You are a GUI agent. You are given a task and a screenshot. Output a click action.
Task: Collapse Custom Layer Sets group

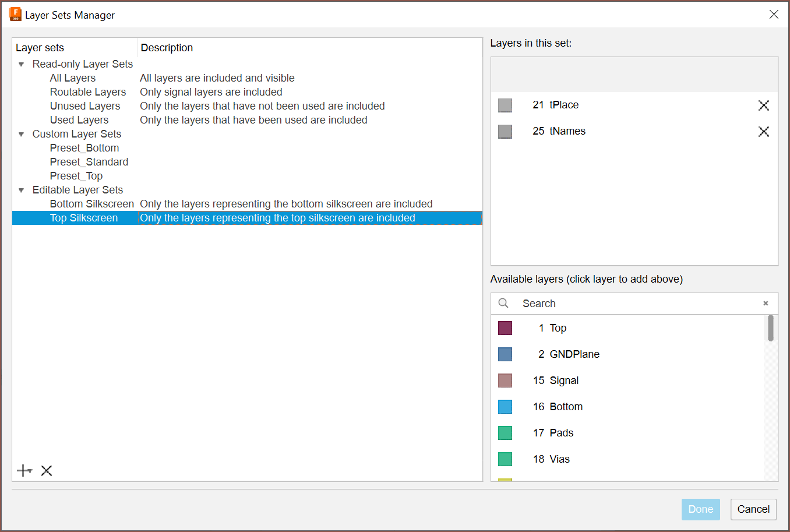point(22,135)
